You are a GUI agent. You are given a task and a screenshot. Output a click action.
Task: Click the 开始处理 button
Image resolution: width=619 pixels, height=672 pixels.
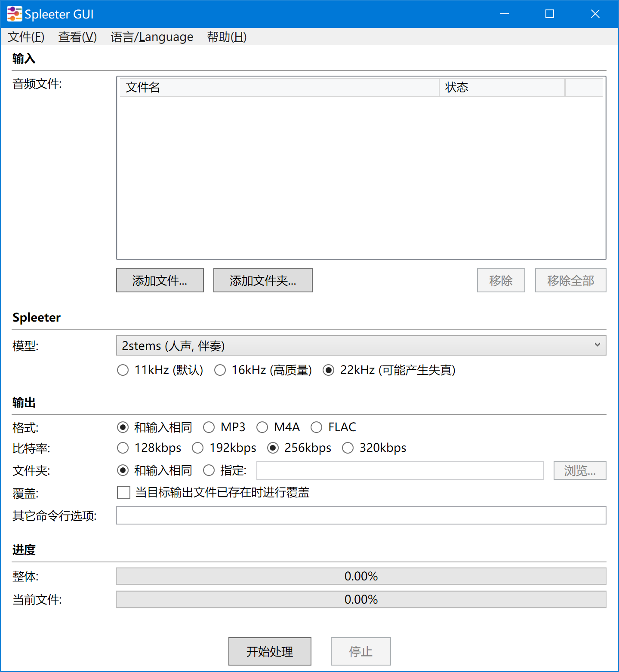(x=270, y=651)
